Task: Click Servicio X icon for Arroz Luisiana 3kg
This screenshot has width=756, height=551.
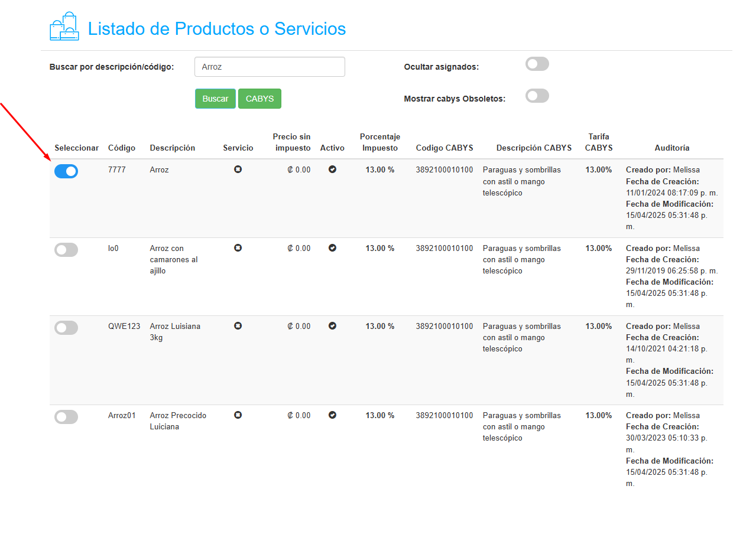Action: click(238, 326)
